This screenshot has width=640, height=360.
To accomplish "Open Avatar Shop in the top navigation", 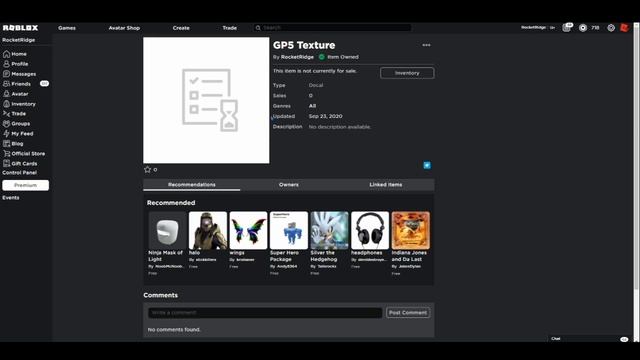I will click(x=124, y=28).
